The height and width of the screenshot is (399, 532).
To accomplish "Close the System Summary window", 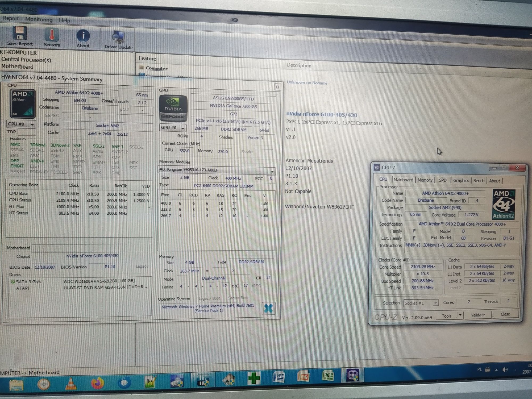I will coord(277,87).
